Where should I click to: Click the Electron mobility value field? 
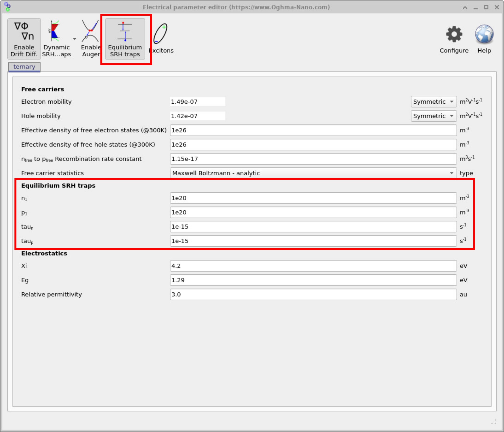point(197,101)
